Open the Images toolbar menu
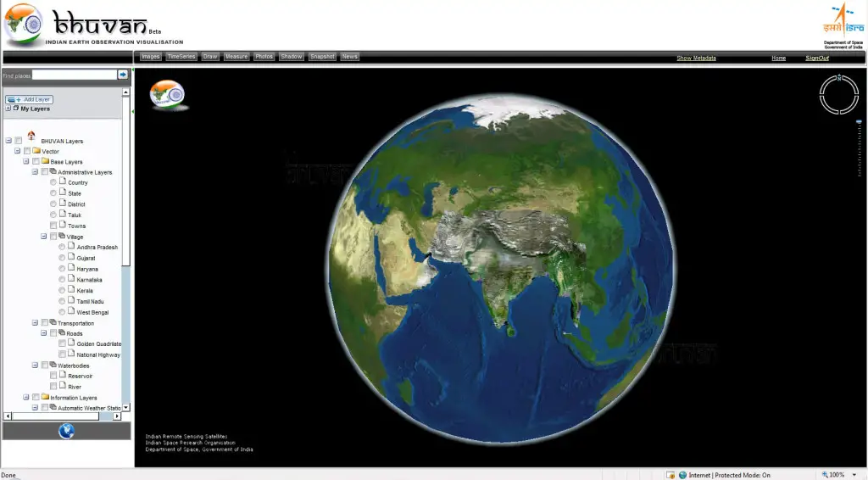The image size is (868, 480). 150,57
